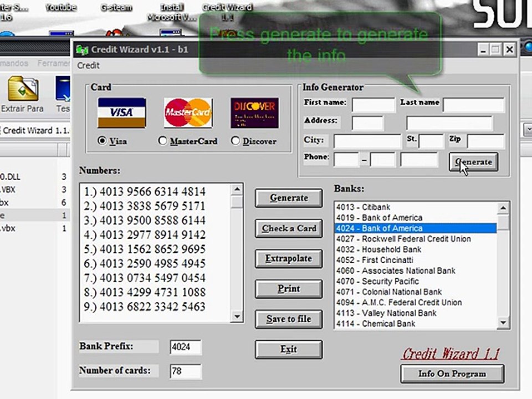This screenshot has width=532, height=399.
Task: Click the down arrow of Banks list scrollbar
Action: [x=503, y=323]
